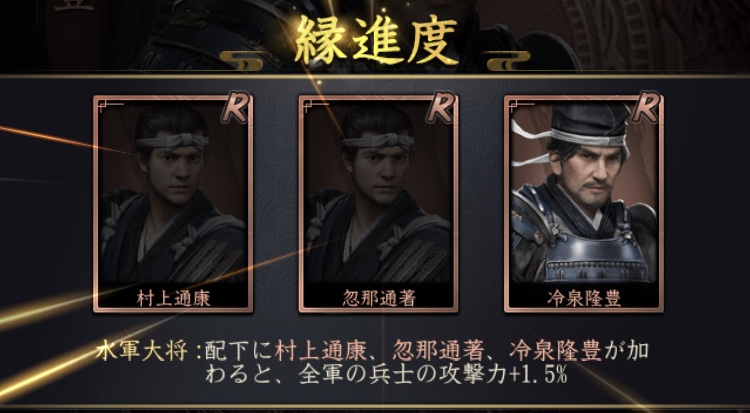Image resolution: width=750 pixels, height=413 pixels.
Task: Click the corner bracket ornament on 冷泉隆豊 card
Action: (521, 107)
